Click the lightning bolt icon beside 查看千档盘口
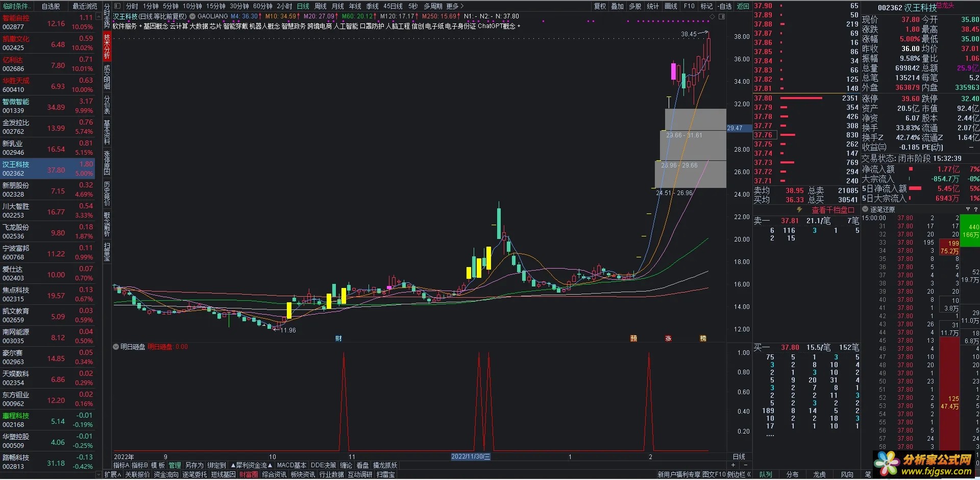980x480 pixels. coord(799,210)
